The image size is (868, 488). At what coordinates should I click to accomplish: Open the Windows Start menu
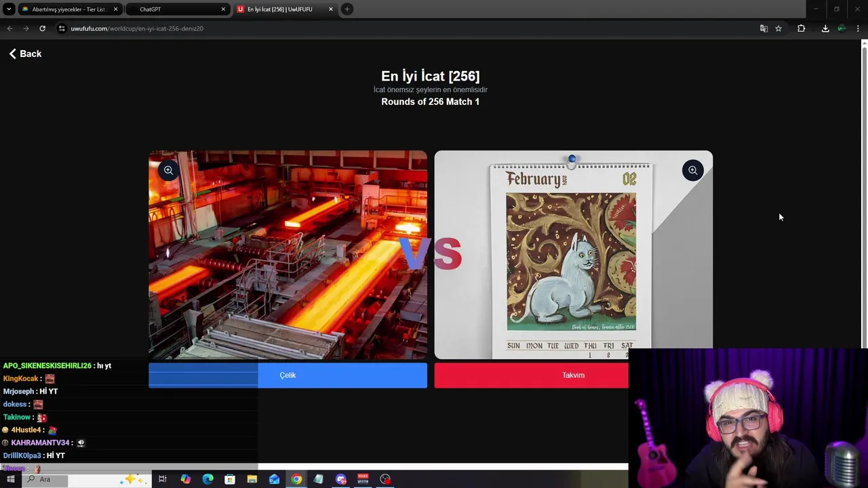click(x=11, y=479)
